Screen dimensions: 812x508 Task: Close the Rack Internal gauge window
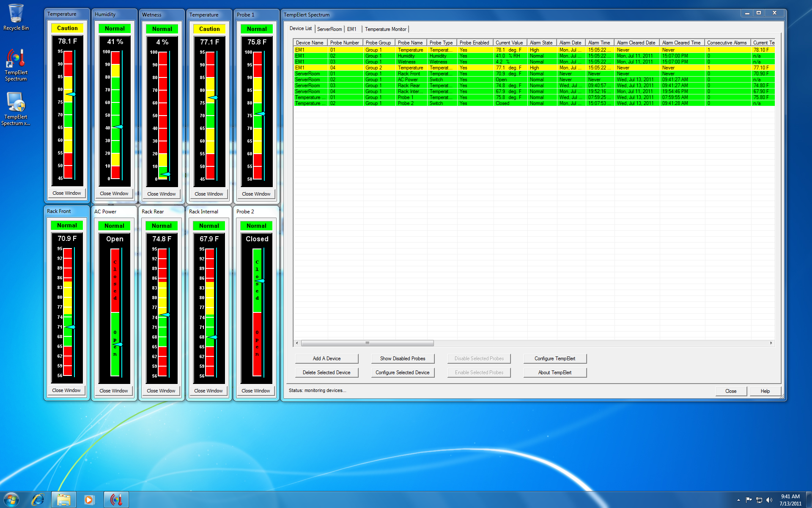[208, 391]
